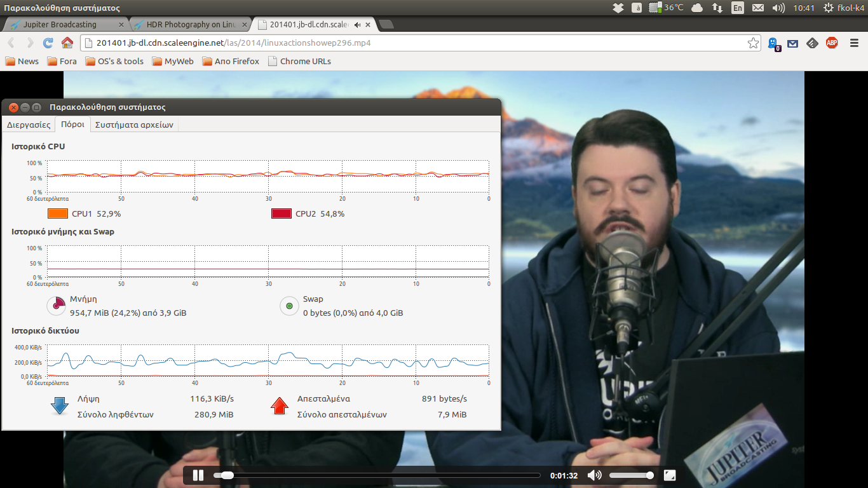The height and width of the screenshot is (488, 868).
Task: Click the video progress seek bar
Action: pos(381,475)
